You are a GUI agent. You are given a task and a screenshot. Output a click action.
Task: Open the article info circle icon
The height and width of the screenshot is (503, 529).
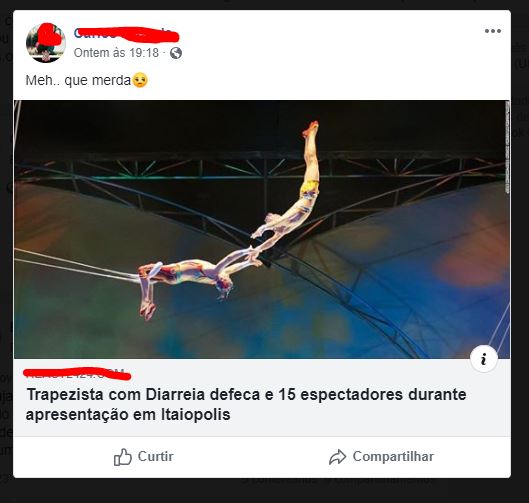(x=484, y=359)
